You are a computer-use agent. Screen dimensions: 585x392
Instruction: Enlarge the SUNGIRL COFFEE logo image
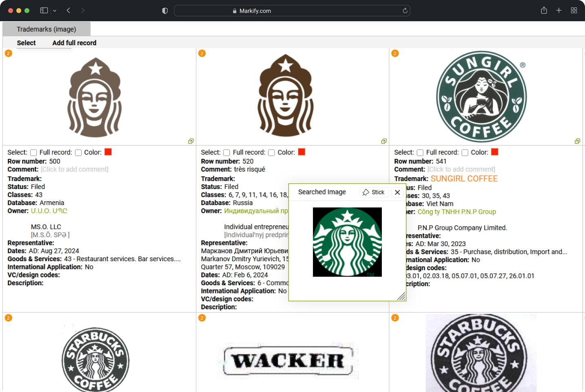(x=577, y=141)
